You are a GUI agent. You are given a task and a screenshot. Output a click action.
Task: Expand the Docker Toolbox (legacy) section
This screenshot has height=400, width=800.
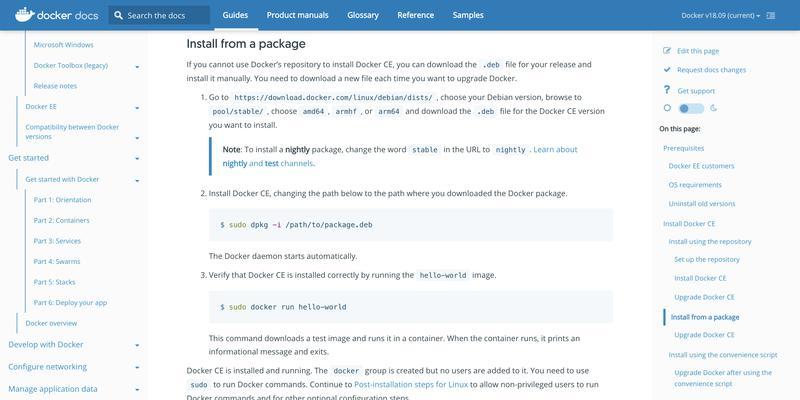coord(137,66)
